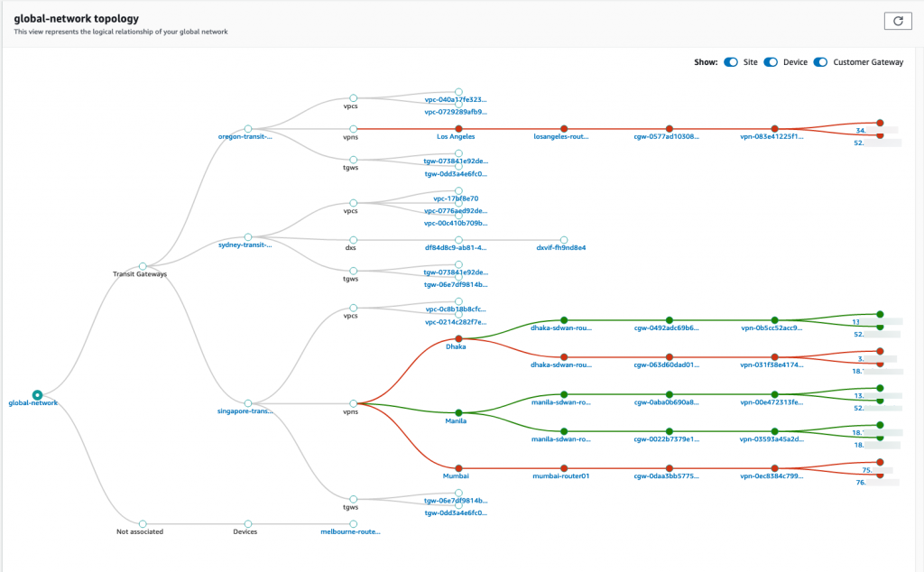Click the refresh topology icon
This screenshot has height=572, width=924.
[x=897, y=20]
